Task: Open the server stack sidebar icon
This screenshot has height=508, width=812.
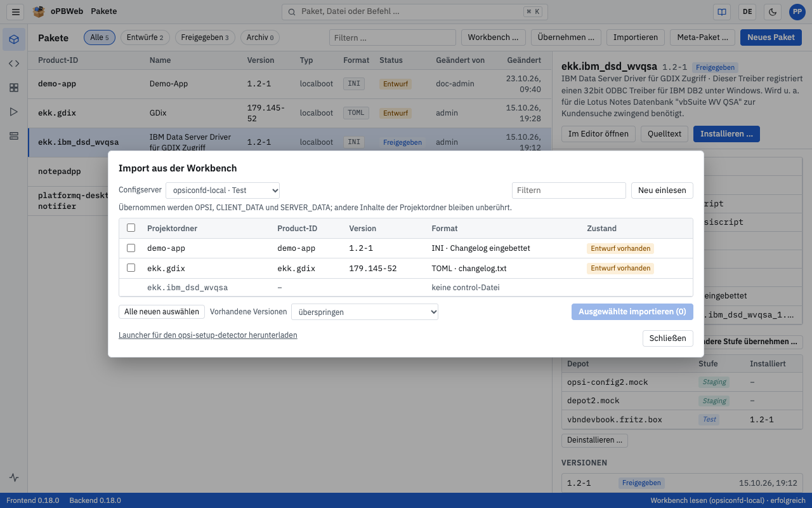Action: [14, 136]
